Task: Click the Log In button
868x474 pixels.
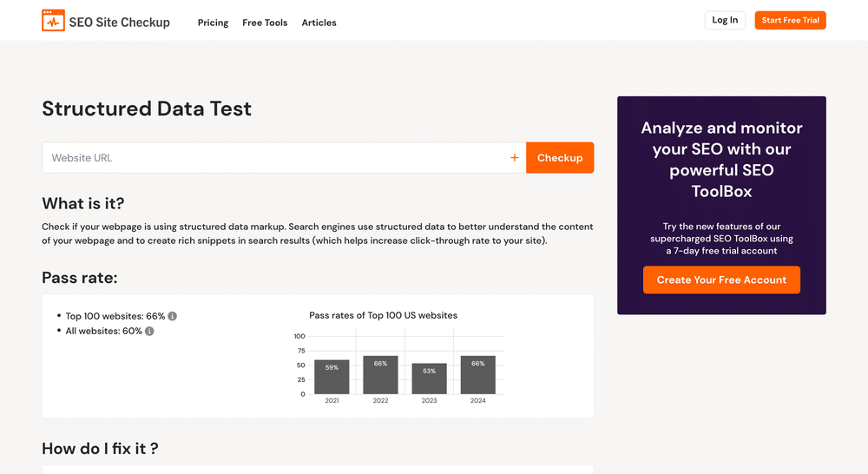Action: click(x=725, y=21)
